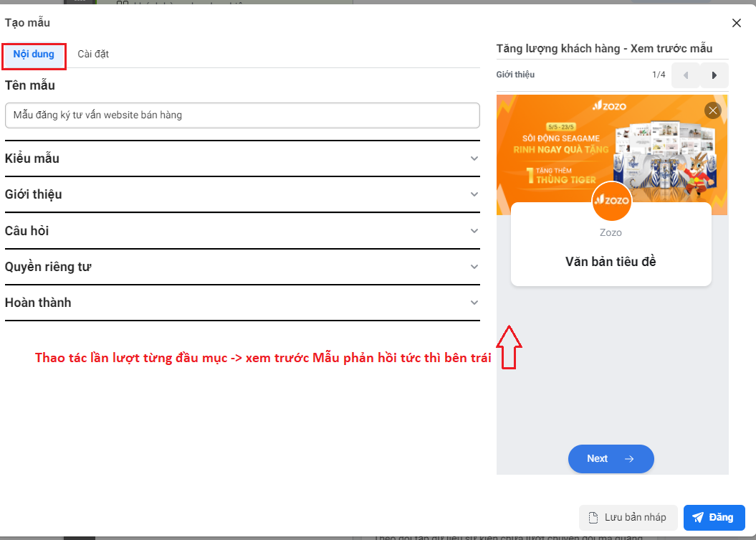Click the round Zozo logo avatar
This screenshot has height=540, width=756.
click(x=611, y=202)
